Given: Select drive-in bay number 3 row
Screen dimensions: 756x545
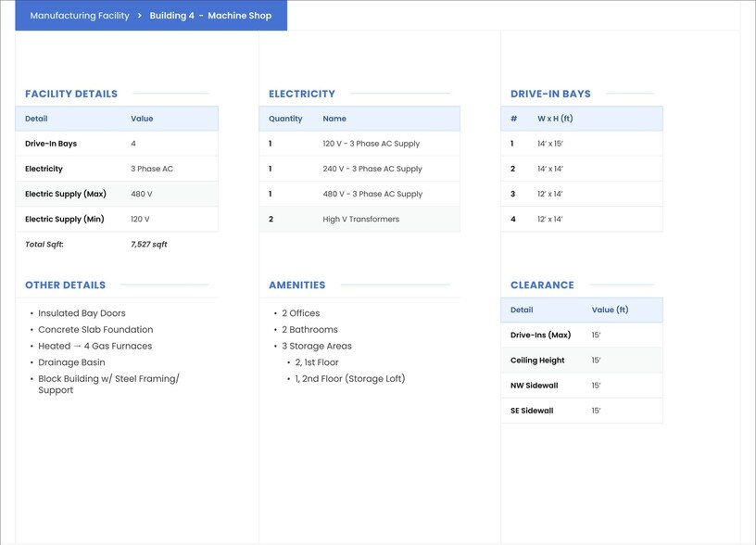Looking at the screenshot, I should pyautogui.click(x=582, y=195).
